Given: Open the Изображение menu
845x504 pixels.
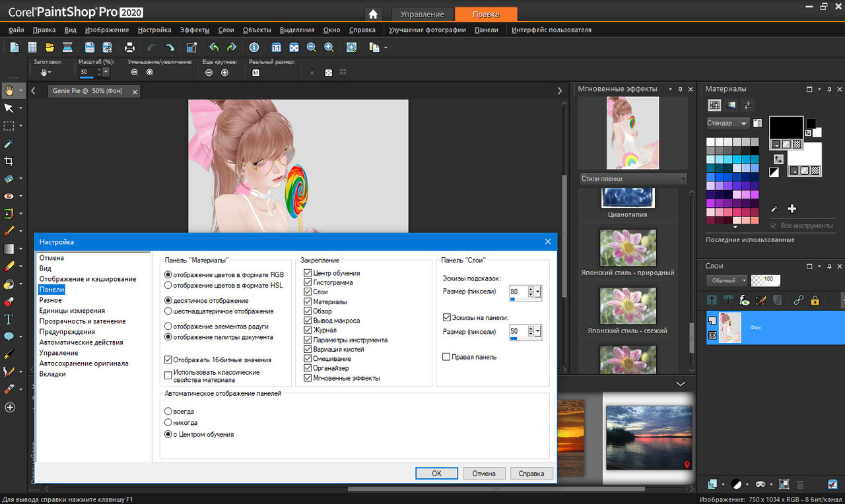Looking at the screenshot, I should [x=107, y=30].
